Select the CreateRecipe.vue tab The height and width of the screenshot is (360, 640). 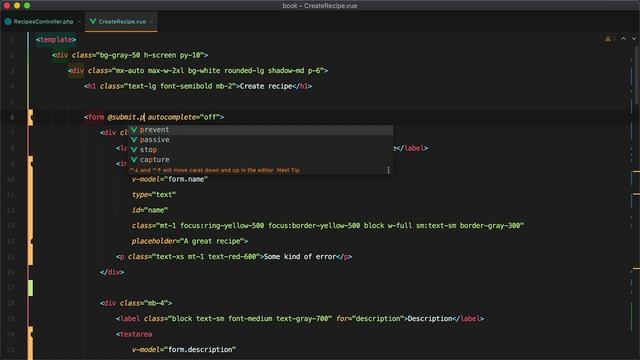click(121, 21)
